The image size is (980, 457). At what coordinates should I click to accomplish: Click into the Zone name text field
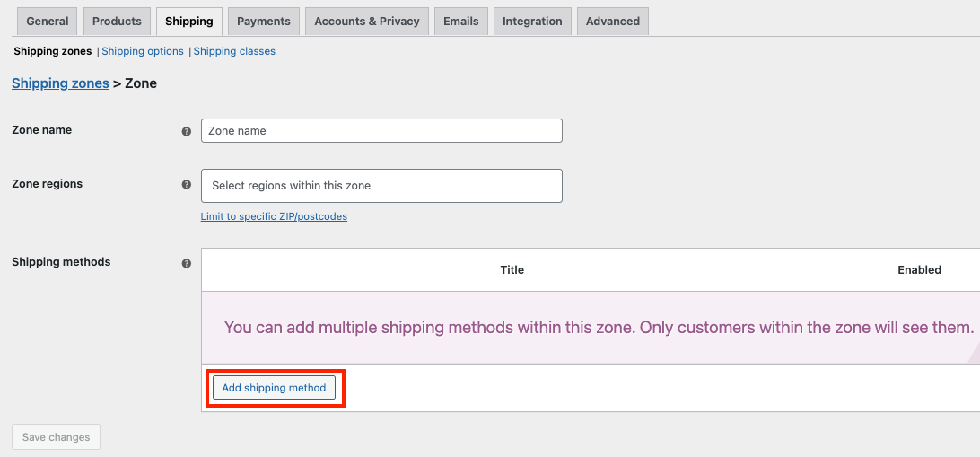(382, 131)
